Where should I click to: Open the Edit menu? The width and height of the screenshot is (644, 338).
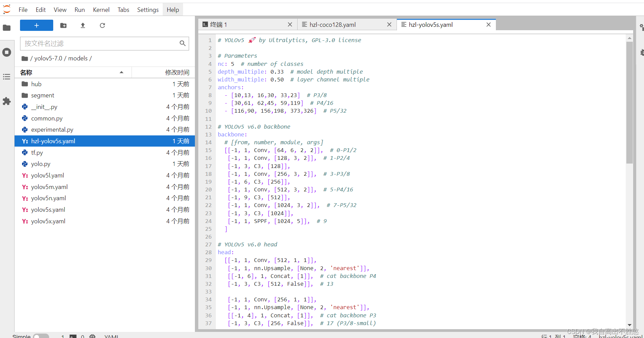click(x=41, y=10)
